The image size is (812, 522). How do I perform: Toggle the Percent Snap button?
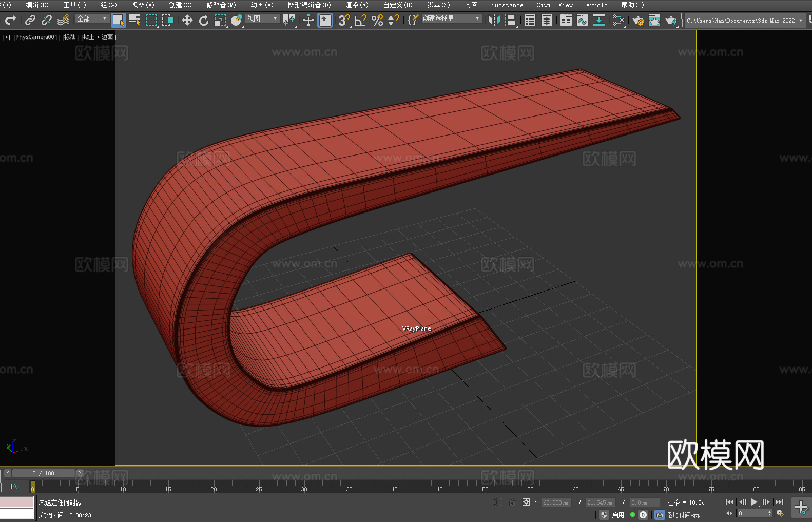pos(377,20)
